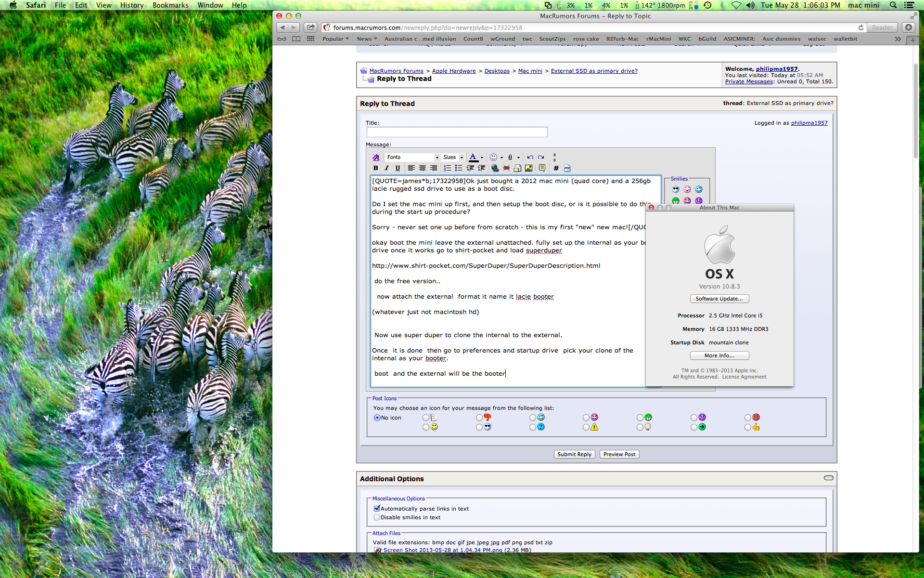Wrap selection in Code tags (# icon)
The height and width of the screenshot is (578, 924).
(556, 168)
